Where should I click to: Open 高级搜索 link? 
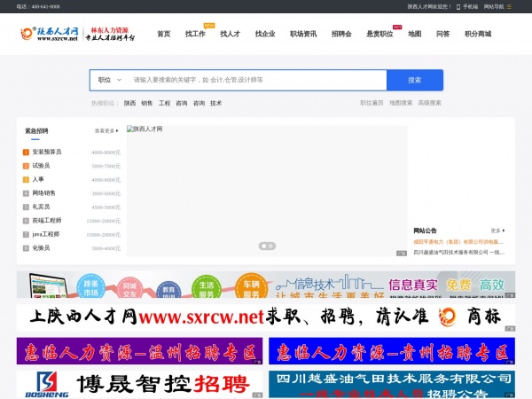point(429,103)
